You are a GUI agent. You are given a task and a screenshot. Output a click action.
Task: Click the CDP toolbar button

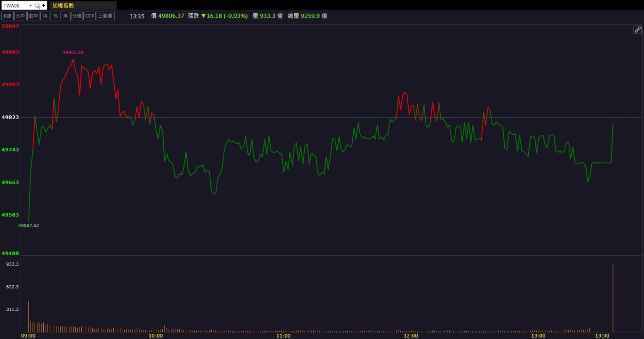click(x=89, y=16)
